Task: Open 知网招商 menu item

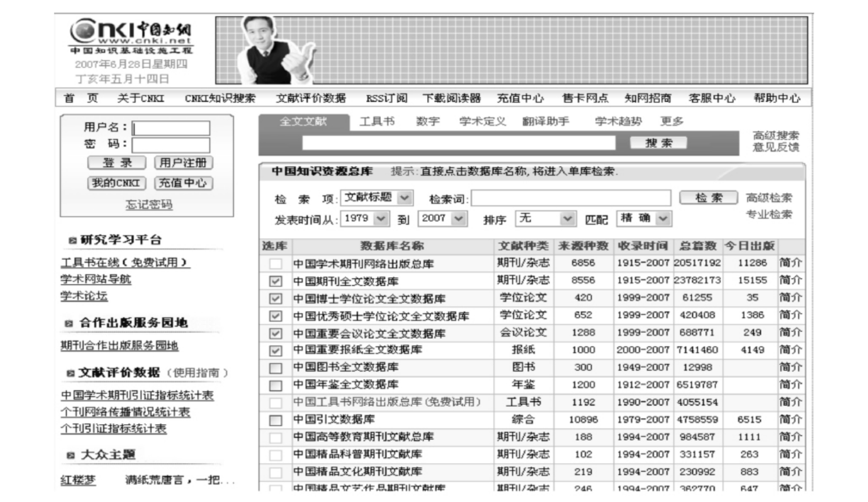Action: [x=648, y=98]
